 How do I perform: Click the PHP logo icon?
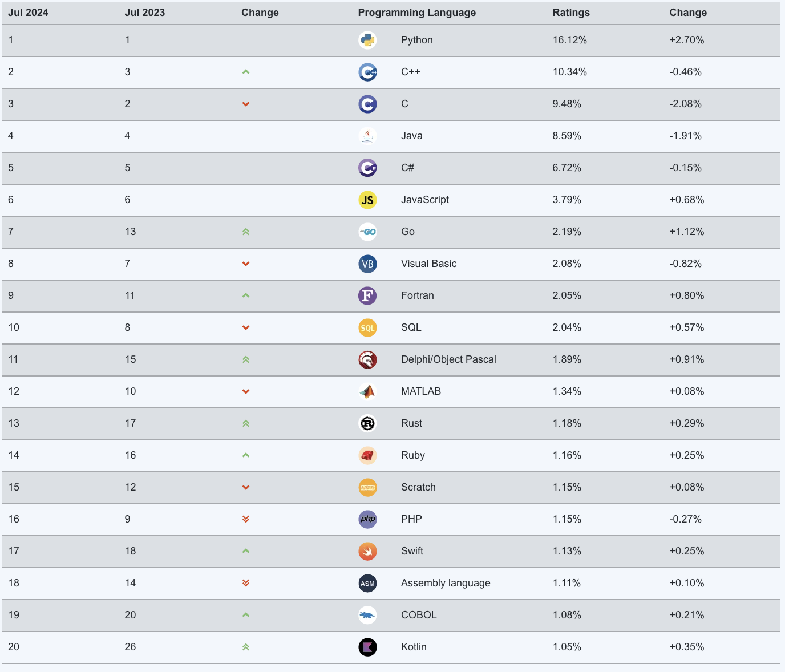[x=367, y=519]
